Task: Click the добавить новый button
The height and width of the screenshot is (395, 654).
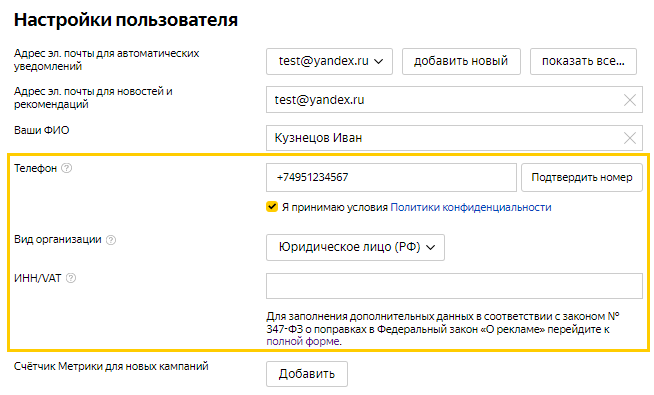Action: [x=461, y=61]
